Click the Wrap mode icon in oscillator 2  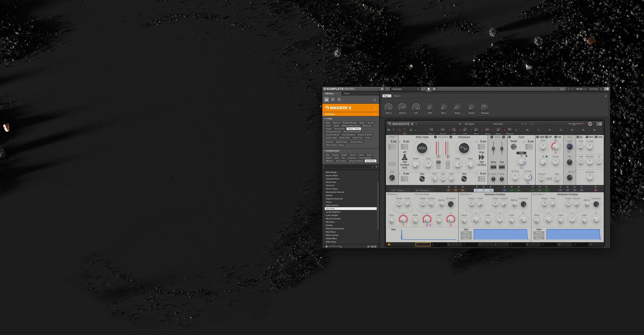coord(481,157)
